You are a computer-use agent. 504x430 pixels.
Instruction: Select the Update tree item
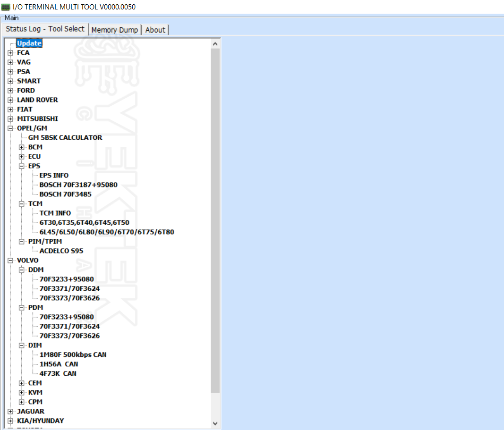[x=29, y=43]
